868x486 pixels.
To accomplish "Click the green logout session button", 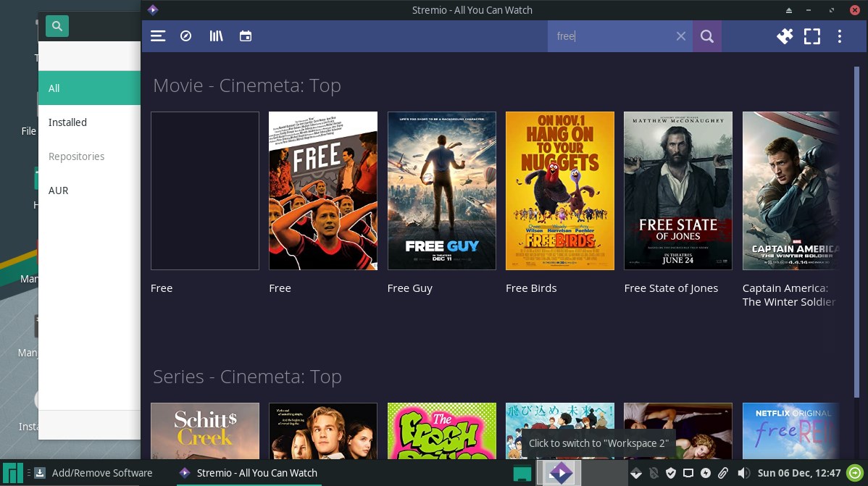I will pos(855,473).
